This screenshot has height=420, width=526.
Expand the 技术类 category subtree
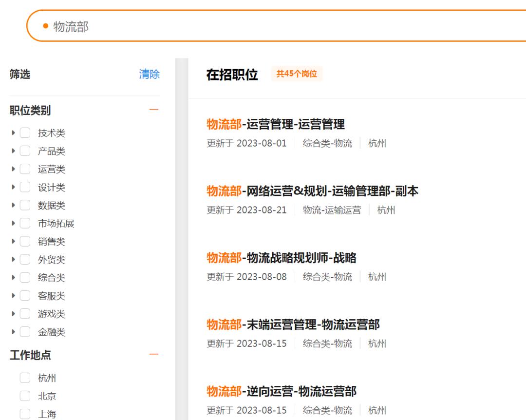tap(13, 133)
